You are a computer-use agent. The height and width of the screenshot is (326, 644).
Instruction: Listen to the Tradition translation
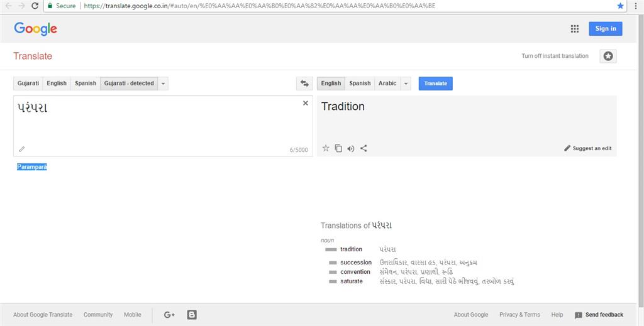[351, 148]
